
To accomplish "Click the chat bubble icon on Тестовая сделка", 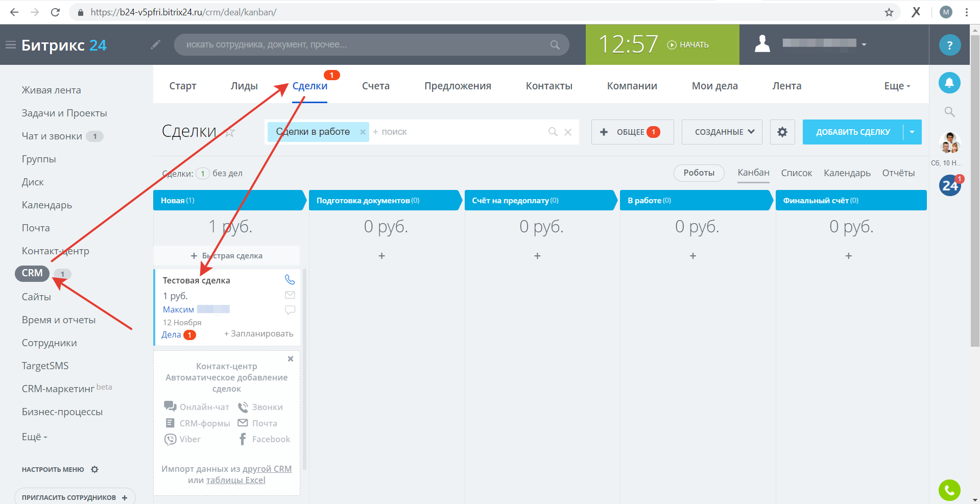I will click(x=290, y=310).
